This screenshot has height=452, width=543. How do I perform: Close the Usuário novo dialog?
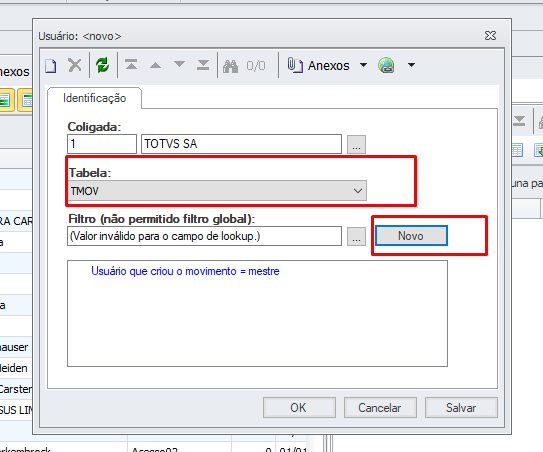coord(490,36)
